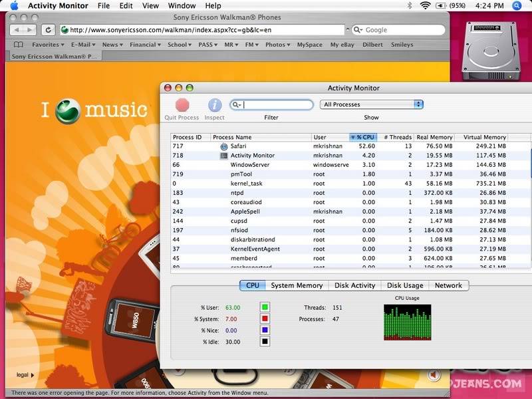Click the green % User color swatch

pos(265,307)
